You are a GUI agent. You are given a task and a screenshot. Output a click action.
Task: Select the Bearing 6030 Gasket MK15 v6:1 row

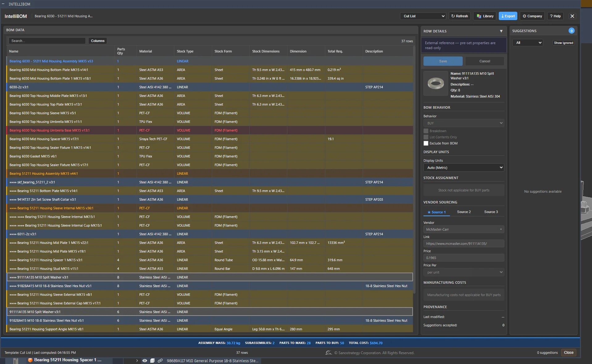pyautogui.click(x=210, y=156)
